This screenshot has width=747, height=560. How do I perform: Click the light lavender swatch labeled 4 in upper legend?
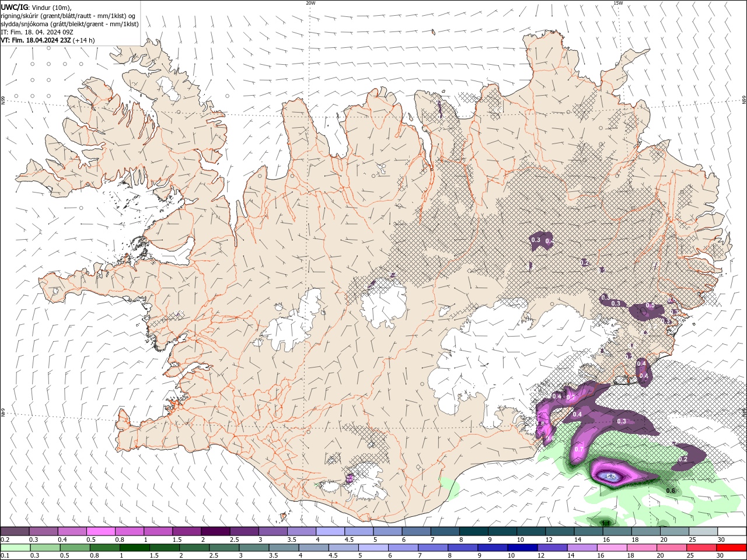click(x=330, y=531)
